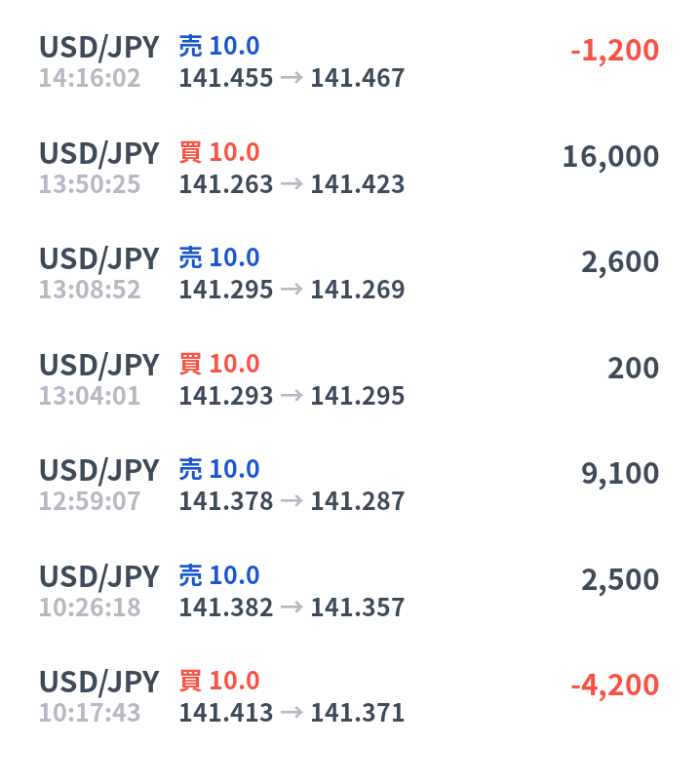Click the 141.378 → 141.287 price range
Image resolution: width=700 pixels, height=784 pixels.
[292, 501]
